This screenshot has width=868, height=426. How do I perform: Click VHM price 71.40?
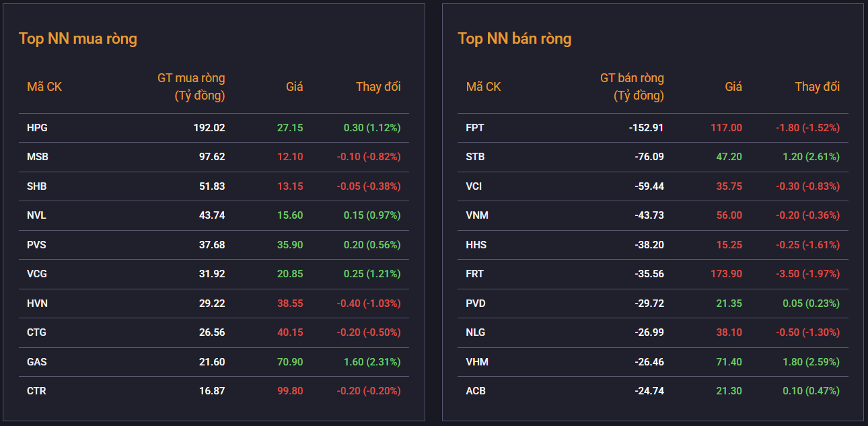point(729,362)
